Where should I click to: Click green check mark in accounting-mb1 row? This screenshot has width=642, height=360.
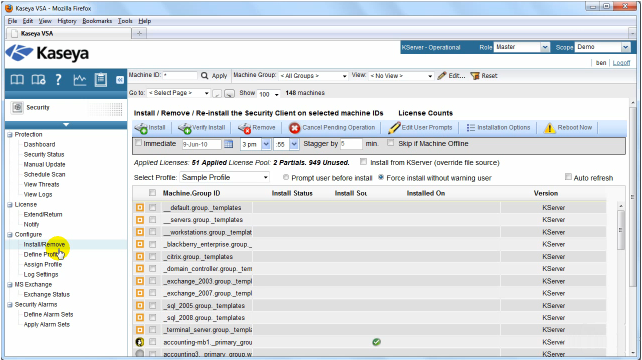tap(376, 342)
